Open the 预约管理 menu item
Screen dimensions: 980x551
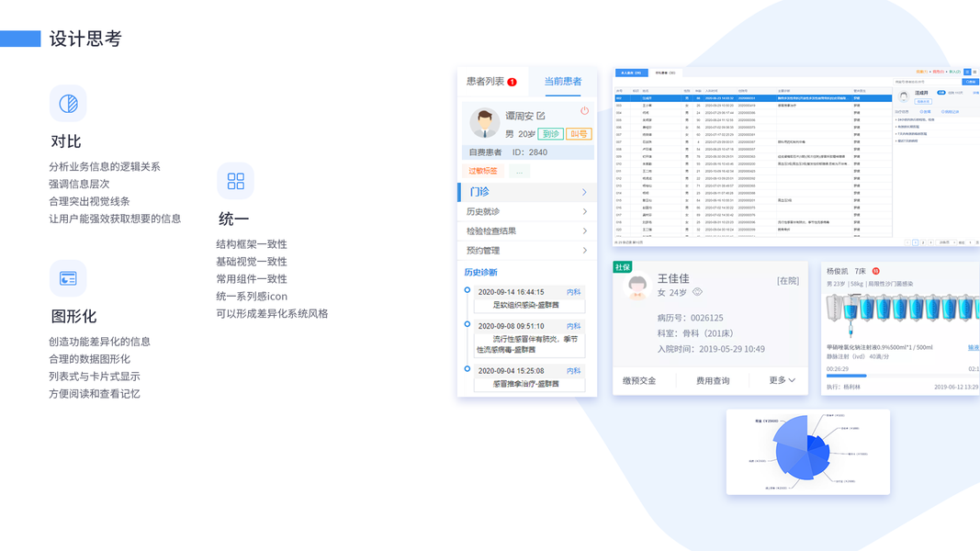pyautogui.click(x=527, y=251)
